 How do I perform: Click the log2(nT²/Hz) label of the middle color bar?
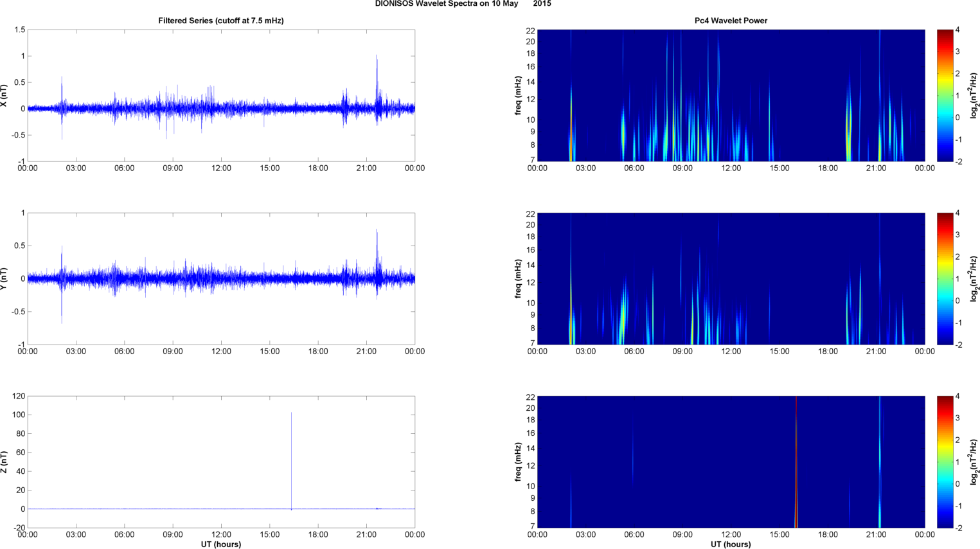click(x=974, y=278)
